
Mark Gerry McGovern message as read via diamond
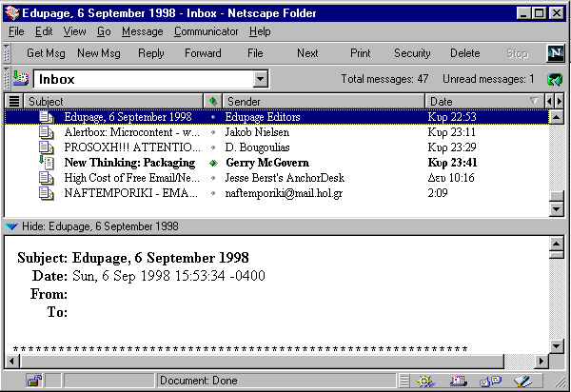(x=213, y=163)
